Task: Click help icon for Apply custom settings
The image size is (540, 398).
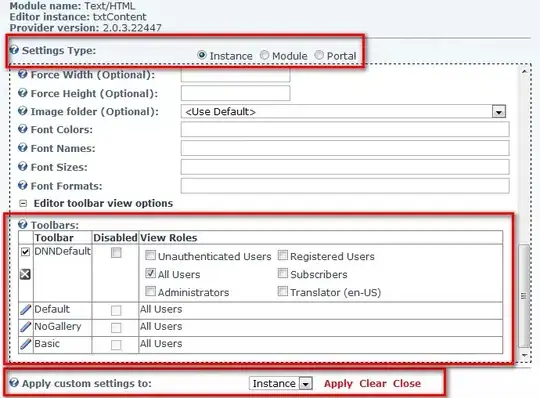Action: point(14,383)
